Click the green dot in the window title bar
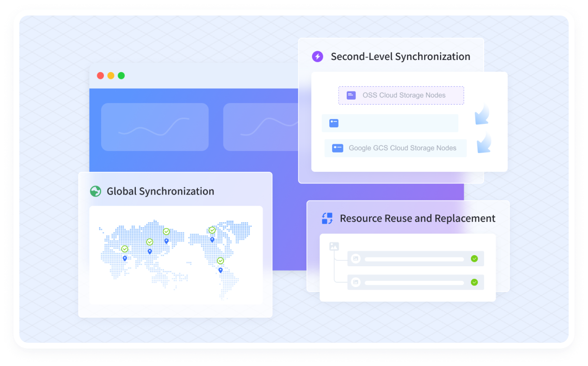The width and height of the screenshot is (588, 366). click(x=121, y=76)
